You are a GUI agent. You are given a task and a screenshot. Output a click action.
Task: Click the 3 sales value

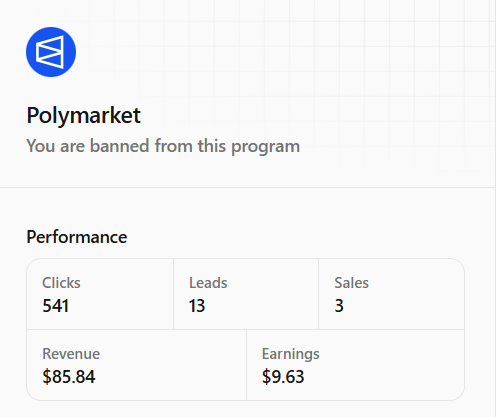click(x=339, y=306)
